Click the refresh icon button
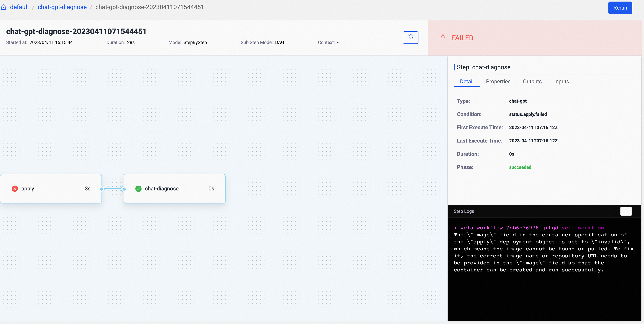Image resolution: width=644 pixels, height=324 pixels. point(410,37)
